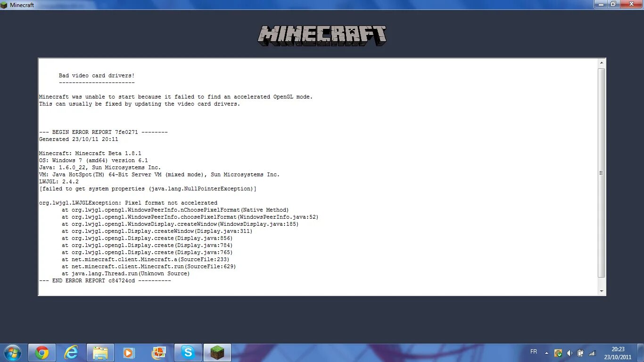Screen dimensions: 644x362
Task: Click the Show desktop strip after the clock
Action: tap(640, 353)
